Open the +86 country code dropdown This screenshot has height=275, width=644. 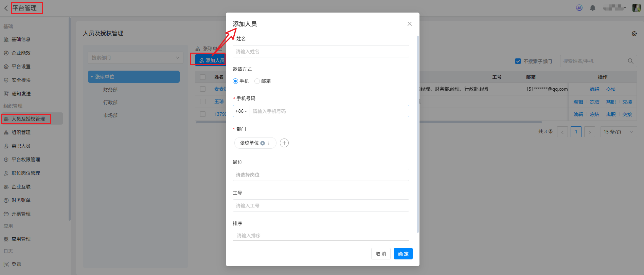(x=241, y=111)
